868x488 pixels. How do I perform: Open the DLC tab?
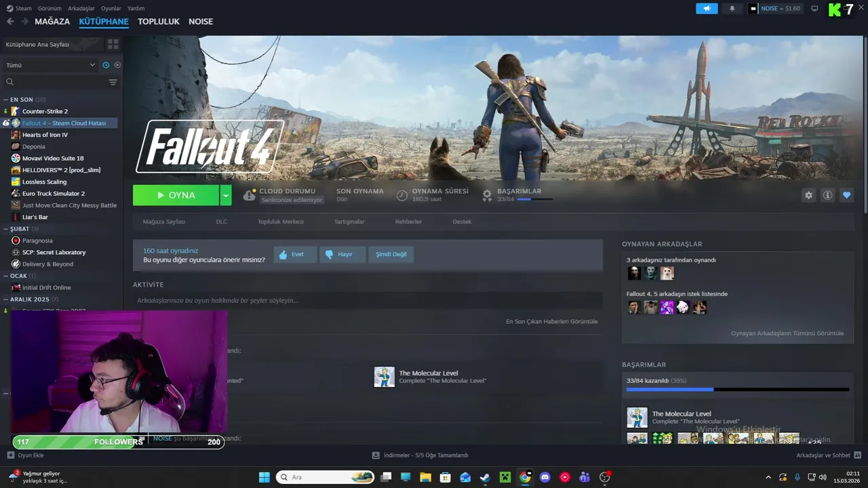point(222,222)
